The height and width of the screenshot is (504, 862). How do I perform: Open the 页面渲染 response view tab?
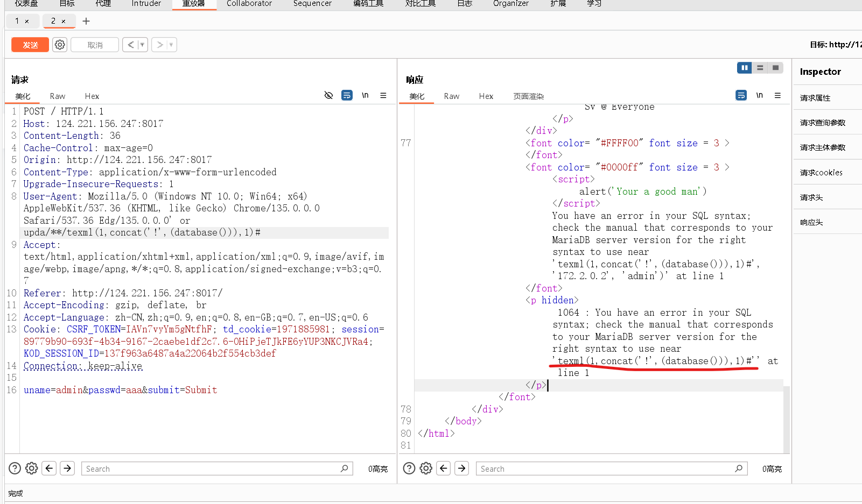[x=528, y=96]
